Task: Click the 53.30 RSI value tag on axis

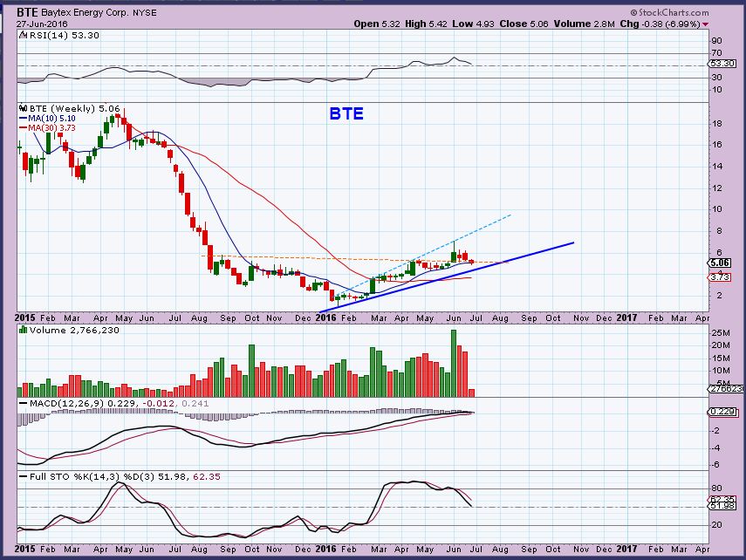Action: click(x=722, y=64)
